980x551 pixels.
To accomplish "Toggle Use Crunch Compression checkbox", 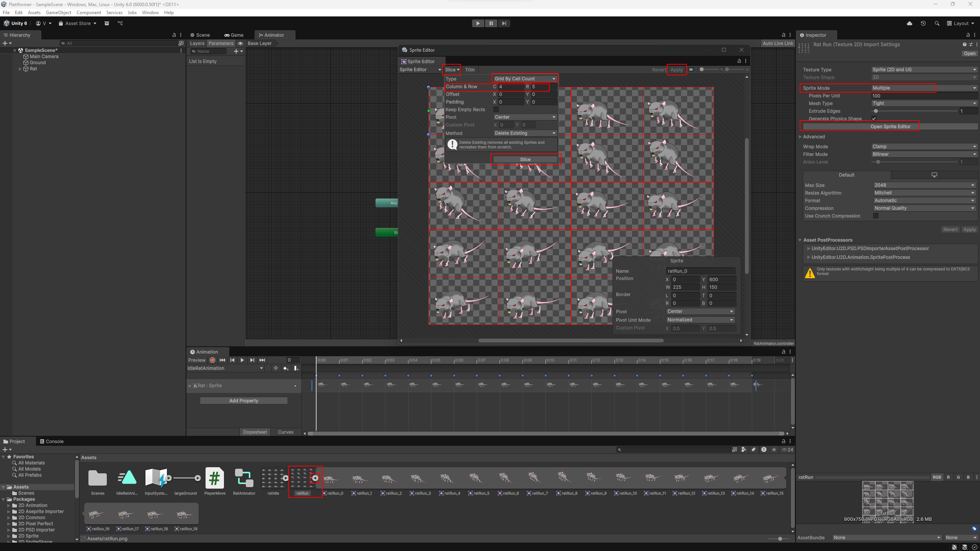I will (x=876, y=216).
